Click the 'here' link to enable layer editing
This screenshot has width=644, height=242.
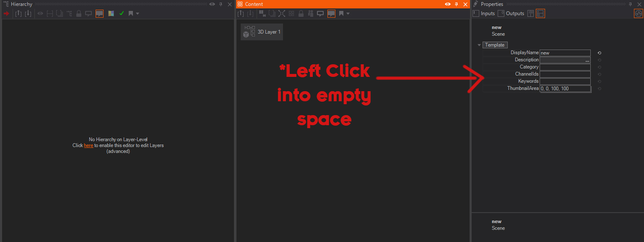tap(88, 145)
